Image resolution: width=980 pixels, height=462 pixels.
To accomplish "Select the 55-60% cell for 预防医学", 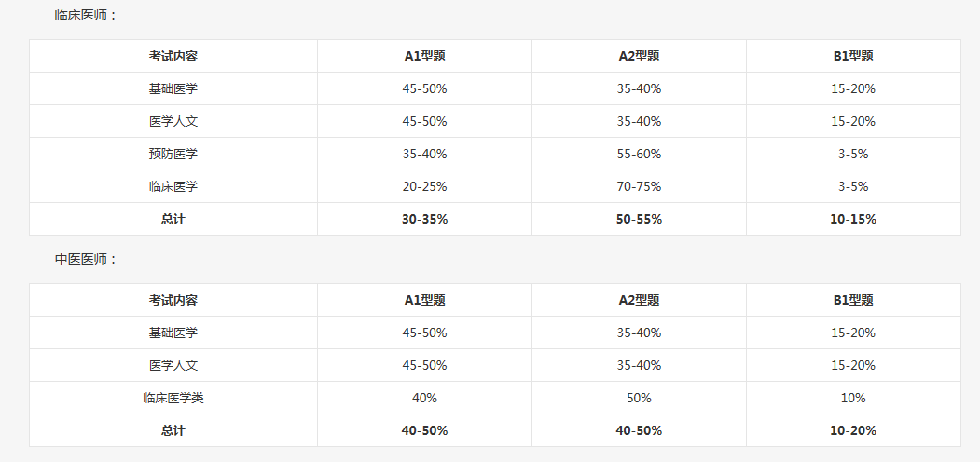I will [639, 154].
